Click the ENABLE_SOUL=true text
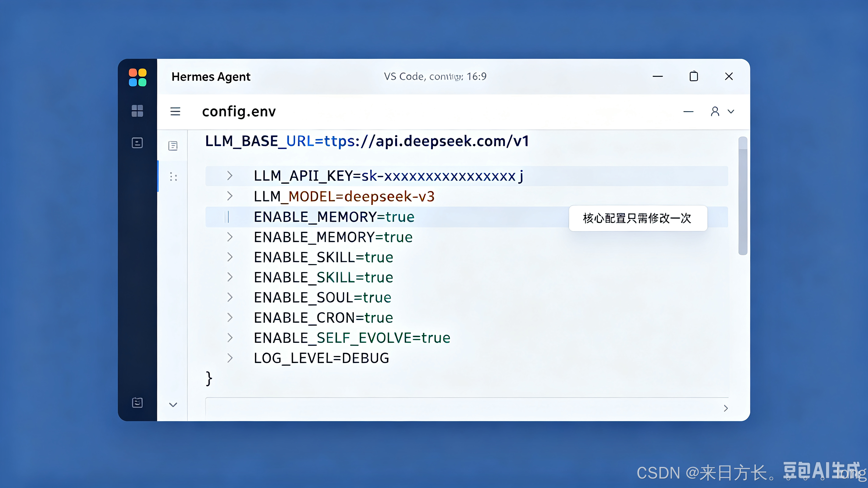868x488 pixels. (322, 297)
